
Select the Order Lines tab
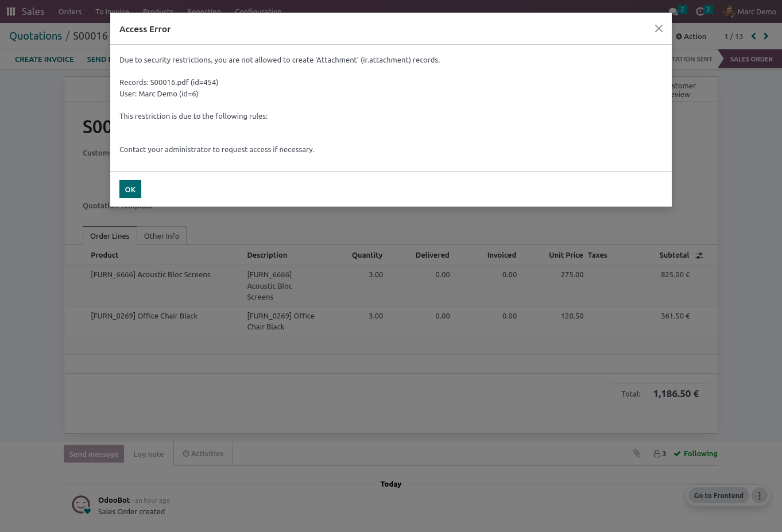coord(110,236)
